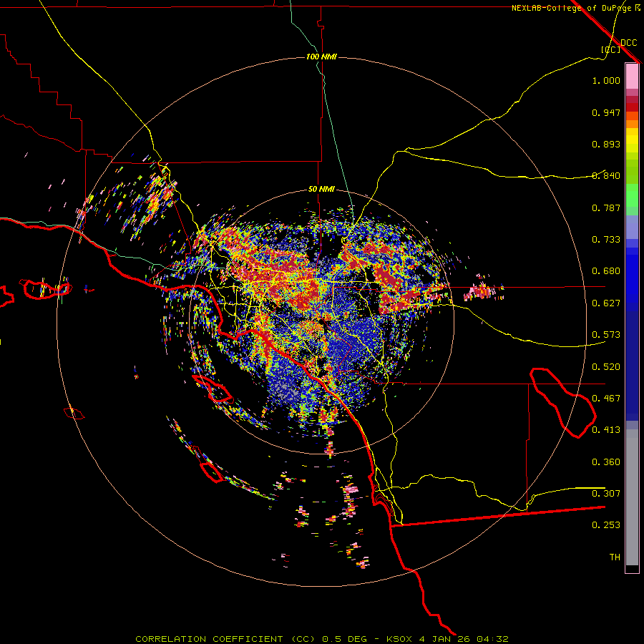Click the 50 NMI range ring label

321,189
